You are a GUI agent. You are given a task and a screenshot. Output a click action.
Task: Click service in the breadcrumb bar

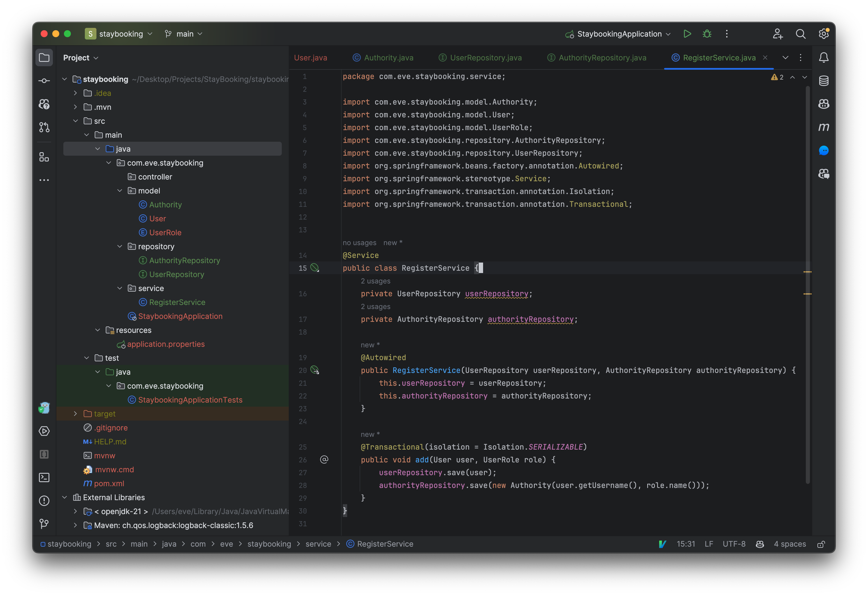318,544
